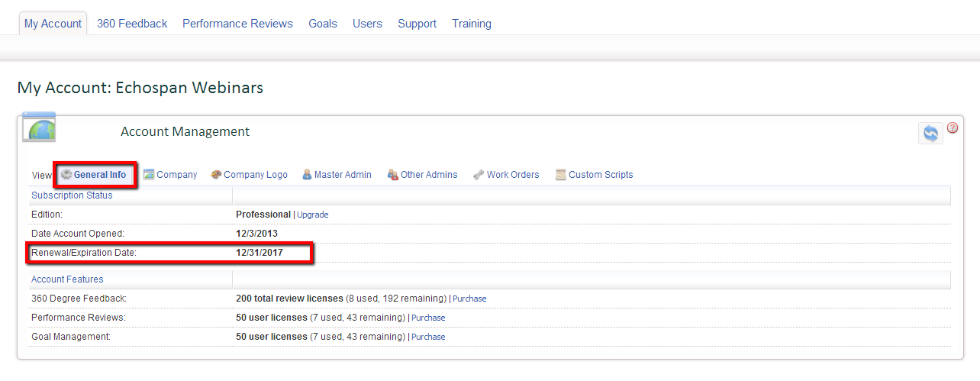
Task: Select the Support tab
Action: pos(417,24)
